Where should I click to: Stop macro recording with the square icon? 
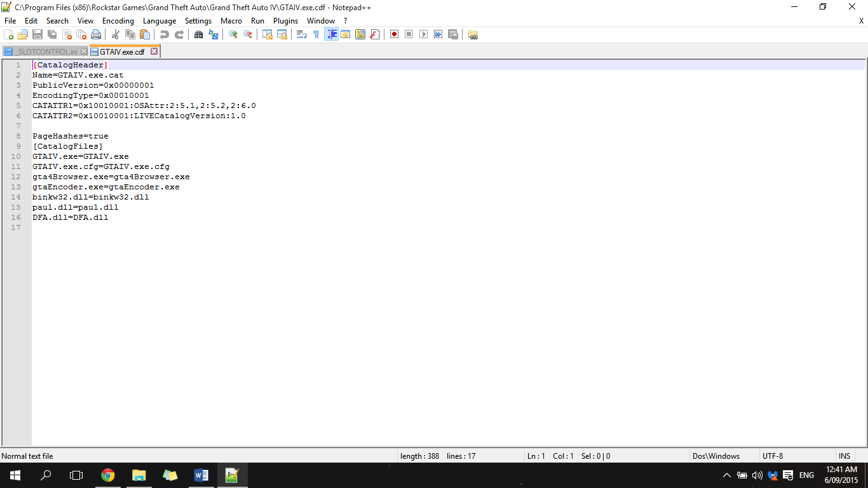(x=409, y=34)
